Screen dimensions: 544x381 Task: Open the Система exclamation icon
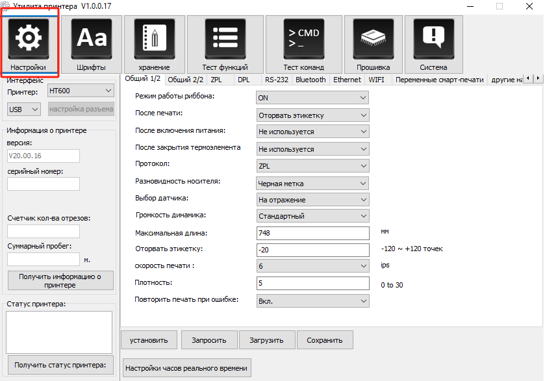pyautogui.click(x=433, y=39)
